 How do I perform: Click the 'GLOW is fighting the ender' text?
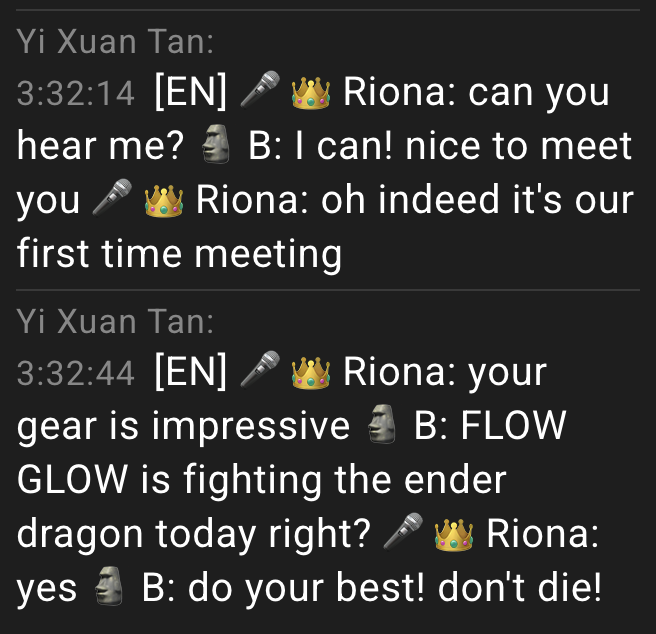coord(262,480)
